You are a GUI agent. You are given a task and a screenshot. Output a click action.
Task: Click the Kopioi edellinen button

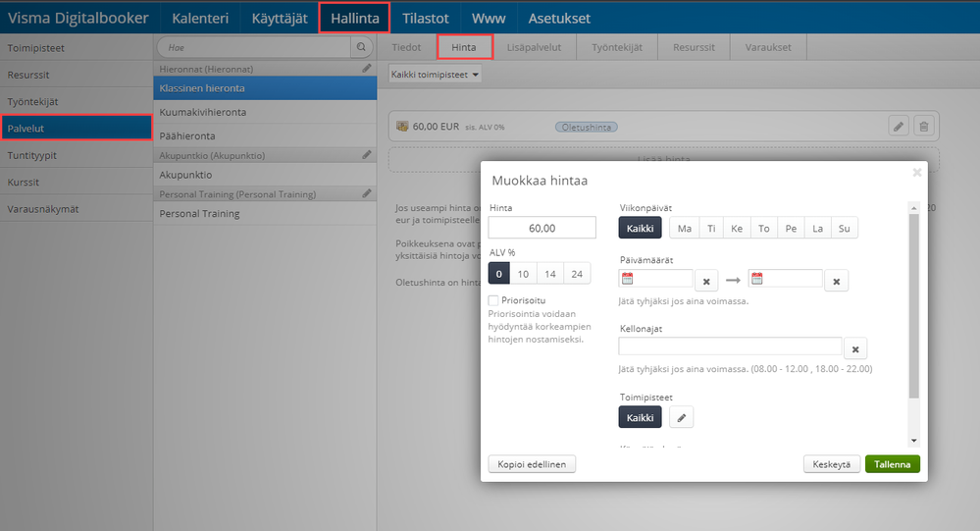click(x=532, y=464)
